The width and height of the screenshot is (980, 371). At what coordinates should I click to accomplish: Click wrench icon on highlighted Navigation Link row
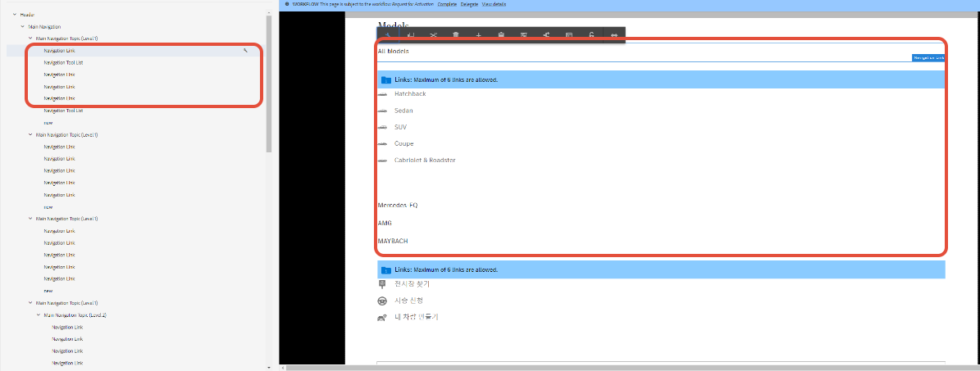(246, 50)
